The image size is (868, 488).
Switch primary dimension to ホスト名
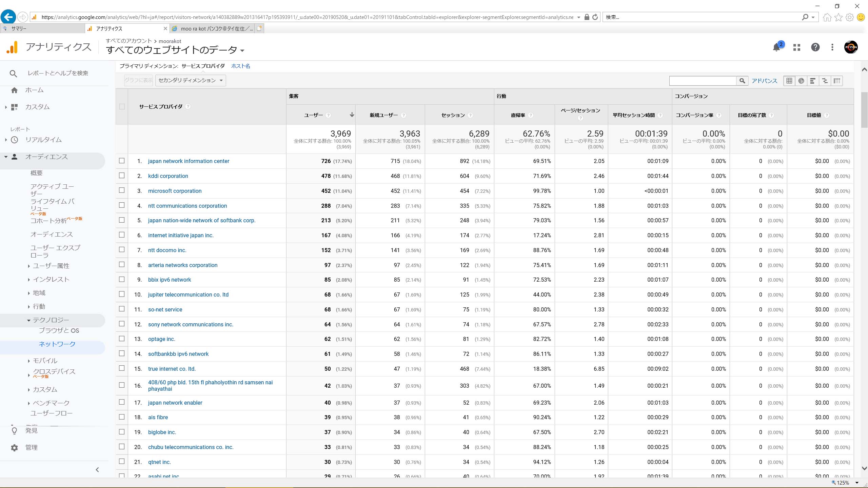click(x=240, y=66)
